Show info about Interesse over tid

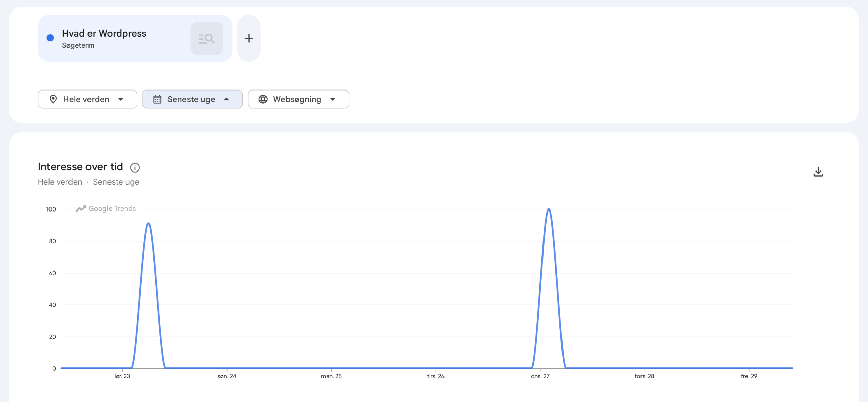coord(135,167)
